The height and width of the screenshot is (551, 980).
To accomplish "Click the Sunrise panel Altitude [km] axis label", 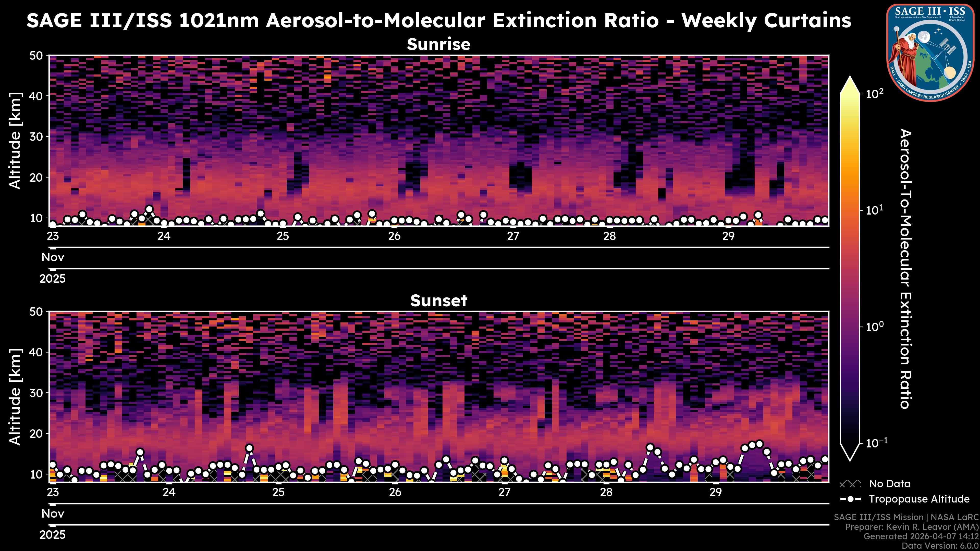I will [15, 141].
